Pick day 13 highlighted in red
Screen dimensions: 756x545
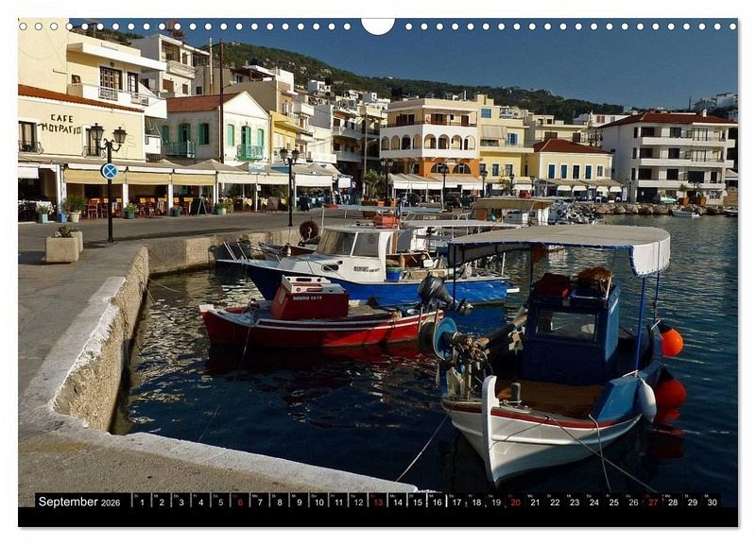(x=378, y=502)
